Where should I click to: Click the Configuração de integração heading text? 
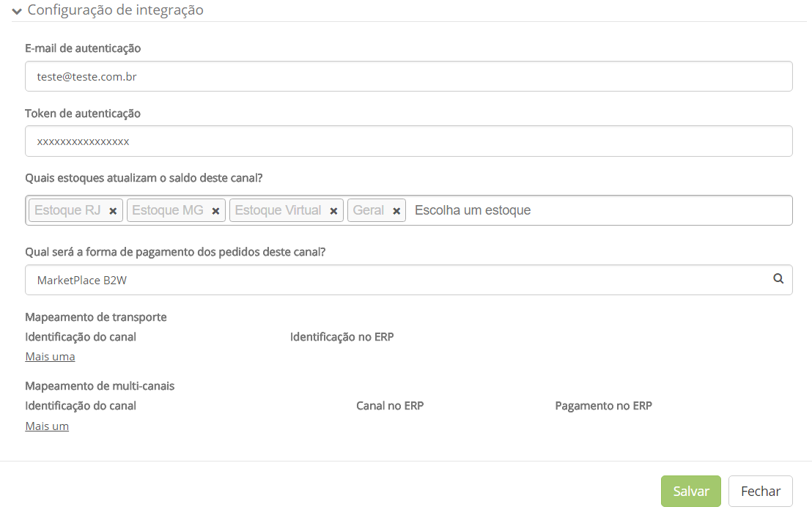pos(116,10)
